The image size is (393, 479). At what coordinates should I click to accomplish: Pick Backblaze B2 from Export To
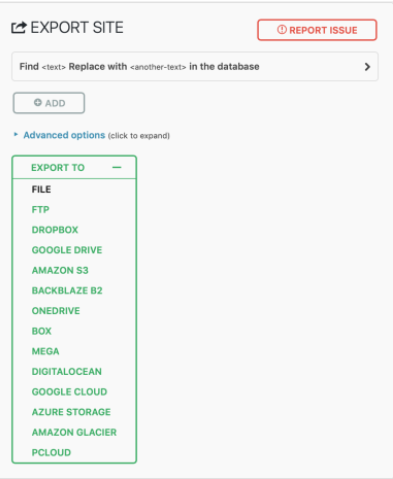coord(67,291)
